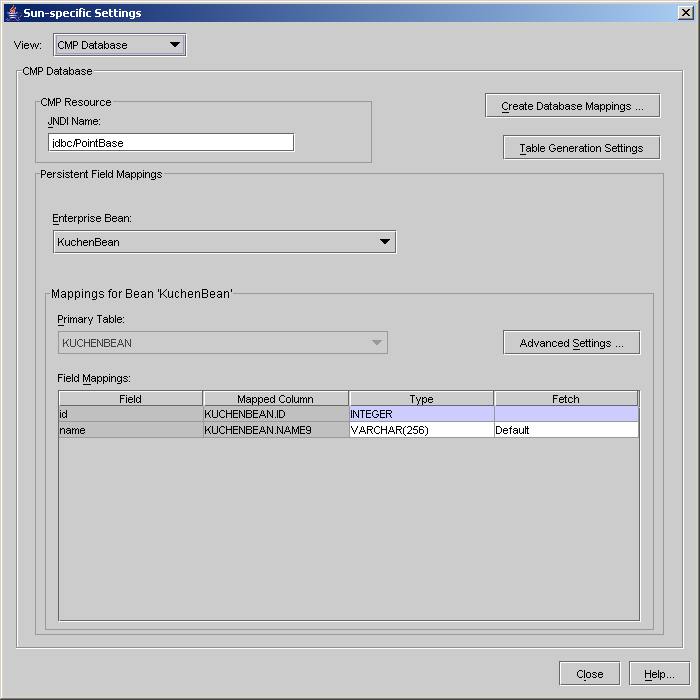Select the id field cell

(x=131, y=414)
